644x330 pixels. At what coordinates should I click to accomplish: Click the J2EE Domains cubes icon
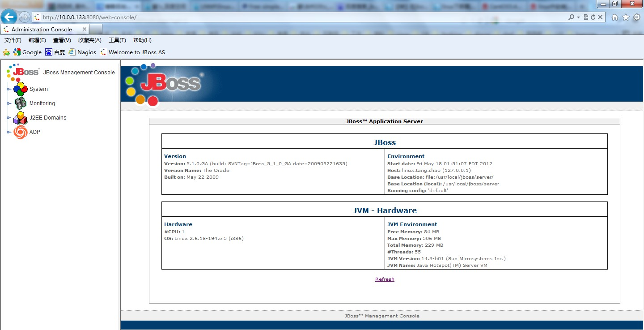pyautogui.click(x=21, y=118)
